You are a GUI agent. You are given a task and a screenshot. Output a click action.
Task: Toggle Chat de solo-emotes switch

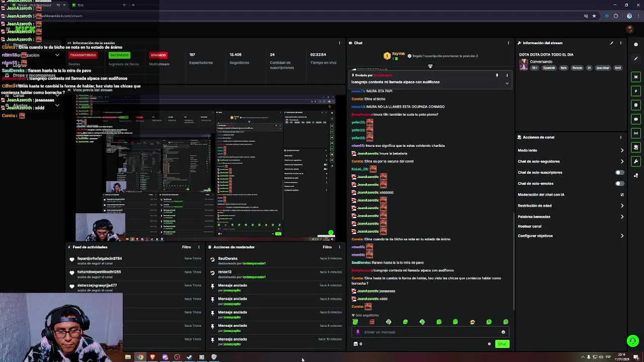coord(619,184)
